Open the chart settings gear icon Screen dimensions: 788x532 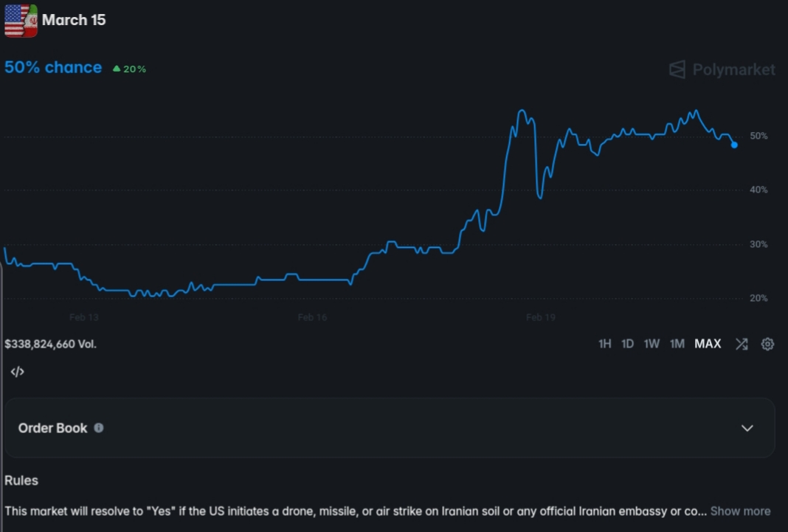[x=767, y=344]
